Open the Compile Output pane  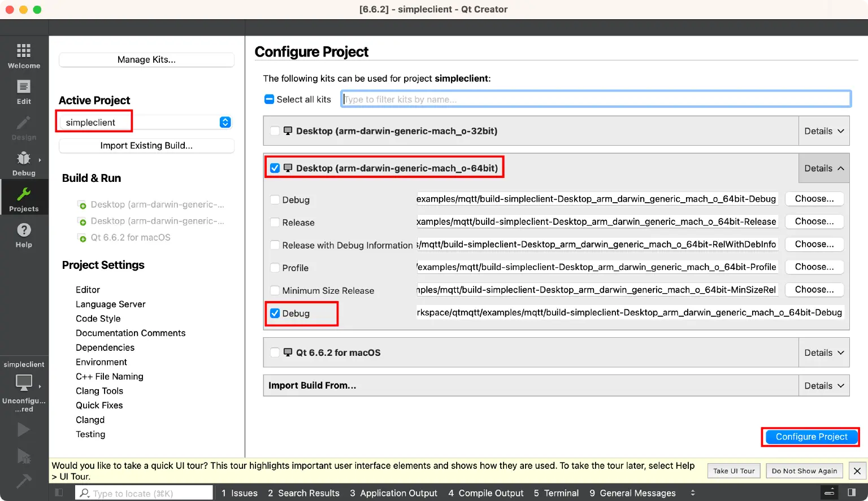pyautogui.click(x=485, y=493)
